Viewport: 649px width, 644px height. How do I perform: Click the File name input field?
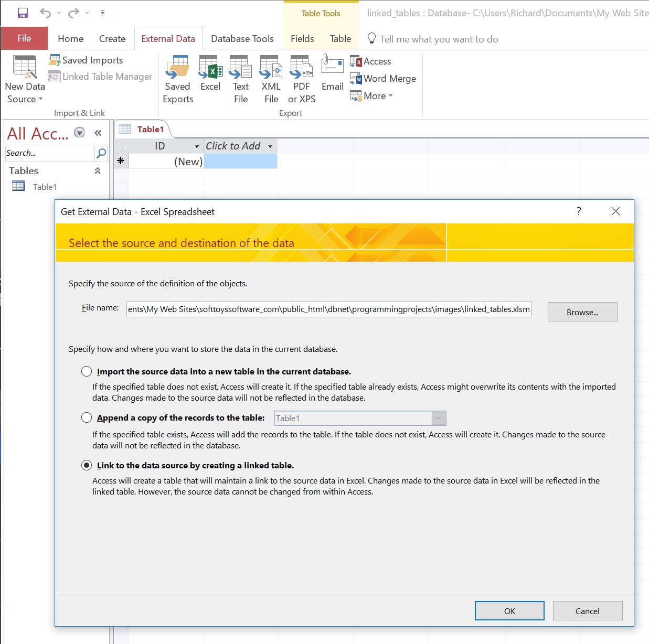point(329,309)
